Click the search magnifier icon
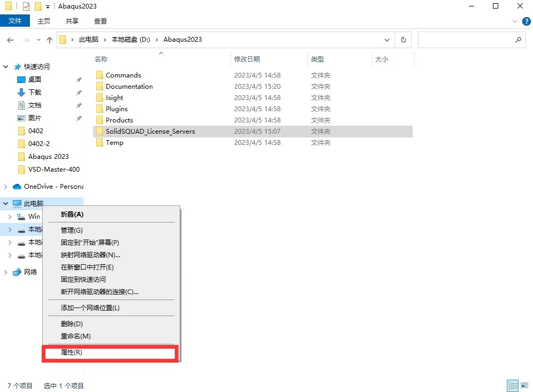 (x=518, y=40)
